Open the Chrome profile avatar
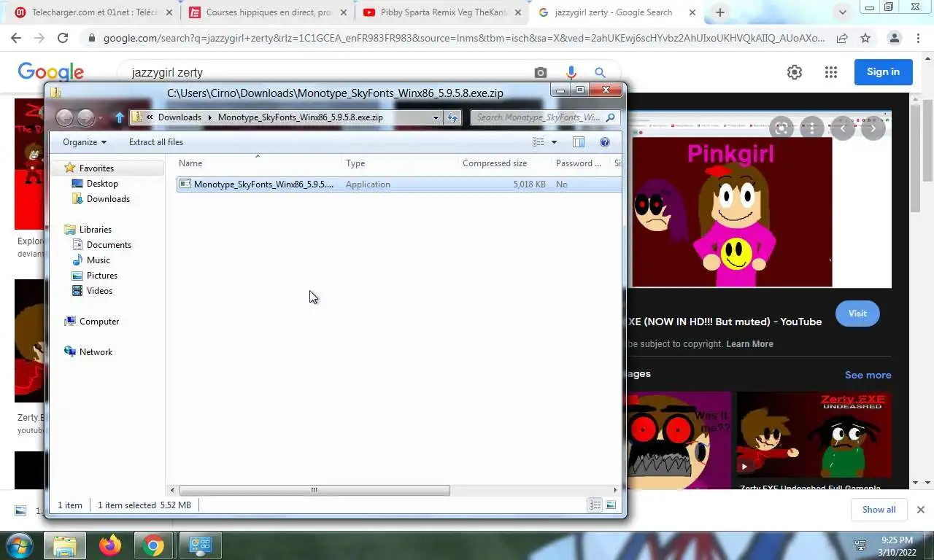Image resolution: width=934 pixels, height=560 pixels. [895, 38]
